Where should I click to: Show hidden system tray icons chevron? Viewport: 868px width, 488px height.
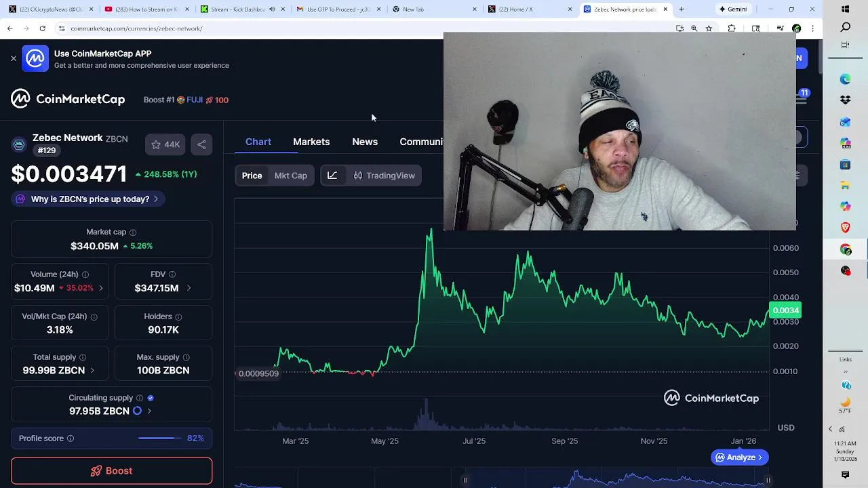pyautogui.click(x=830, y=429)
